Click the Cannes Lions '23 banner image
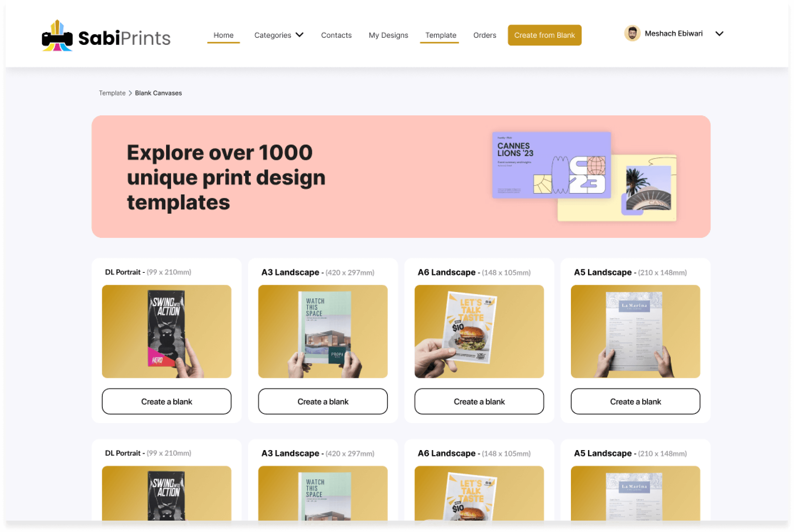 [584, 177]
